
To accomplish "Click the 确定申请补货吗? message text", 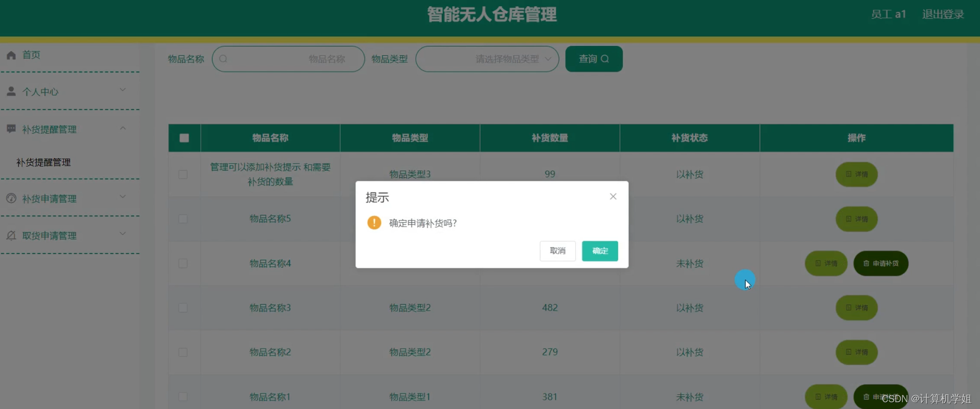I will 423,223.
